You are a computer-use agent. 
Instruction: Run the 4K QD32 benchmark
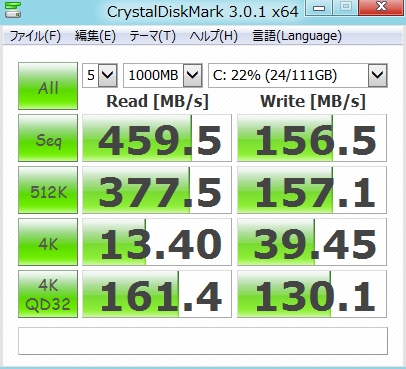[48, 294]
